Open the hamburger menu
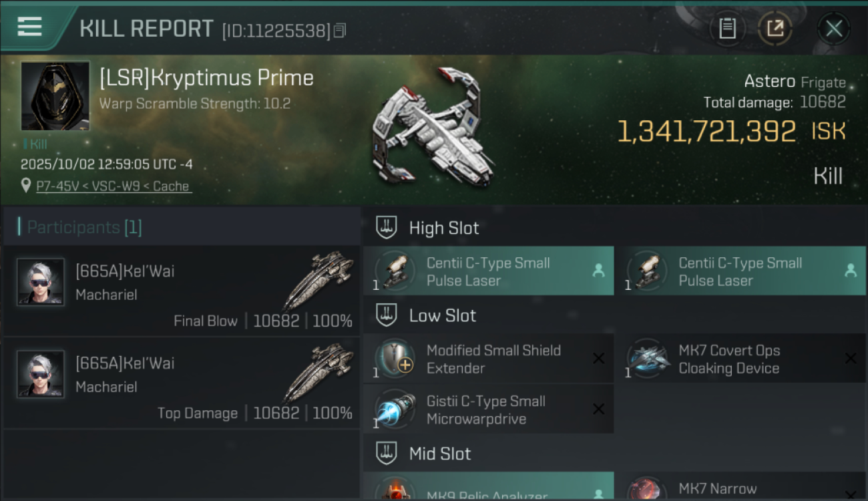868x501 pixels. pos(29,27)
